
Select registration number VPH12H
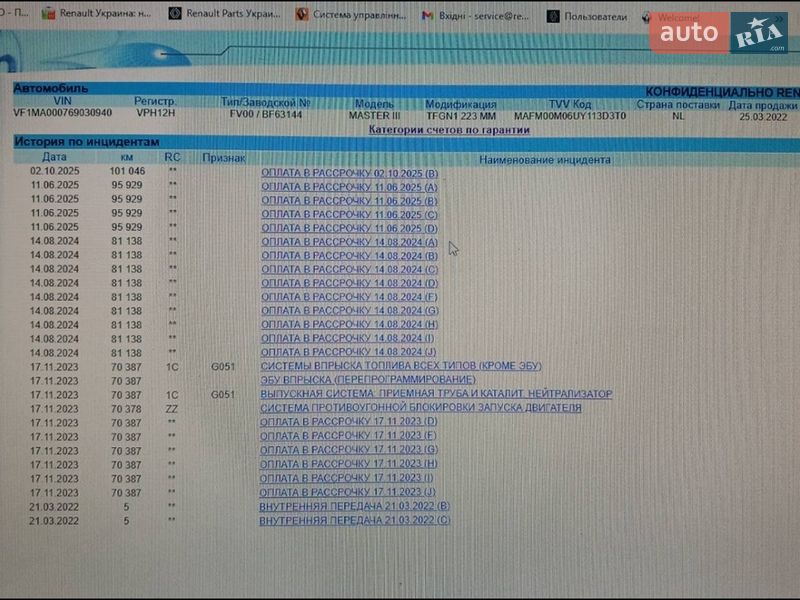[x=156, y=113]
